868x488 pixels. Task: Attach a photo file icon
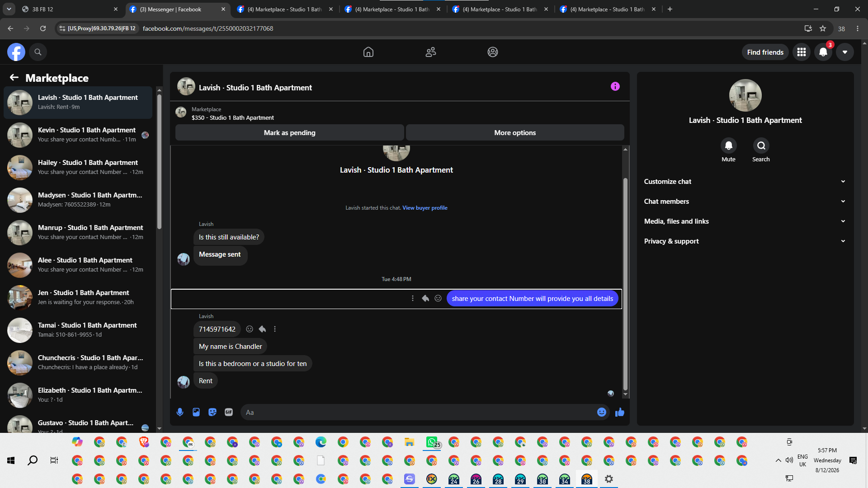pyautogui.click(x=196, y=412)
